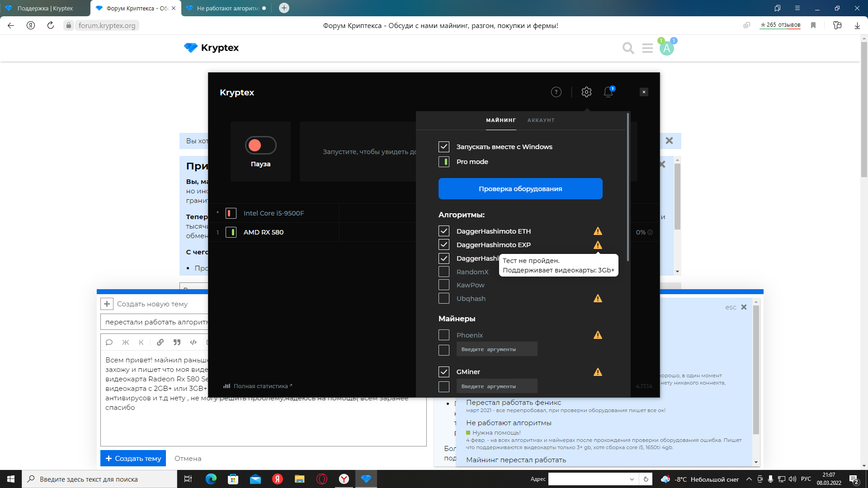
Task: Click the warning icon next to Ubqhash
Action: pos(597,298)
